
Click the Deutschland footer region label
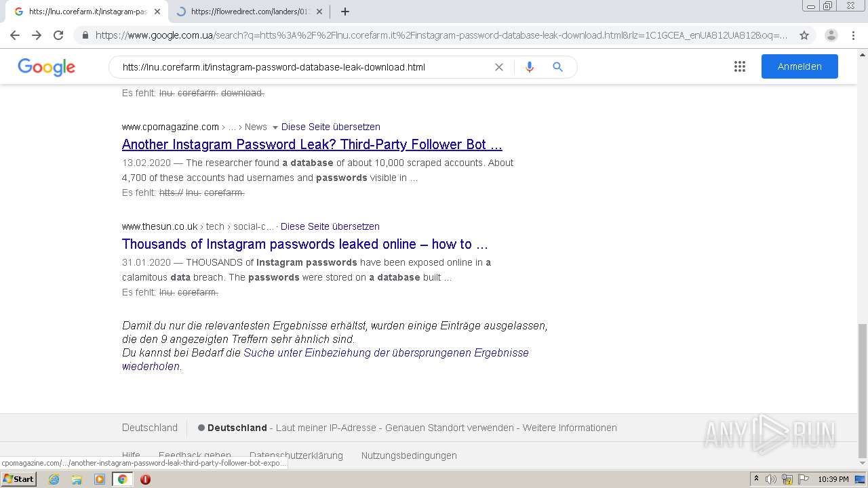150,428
